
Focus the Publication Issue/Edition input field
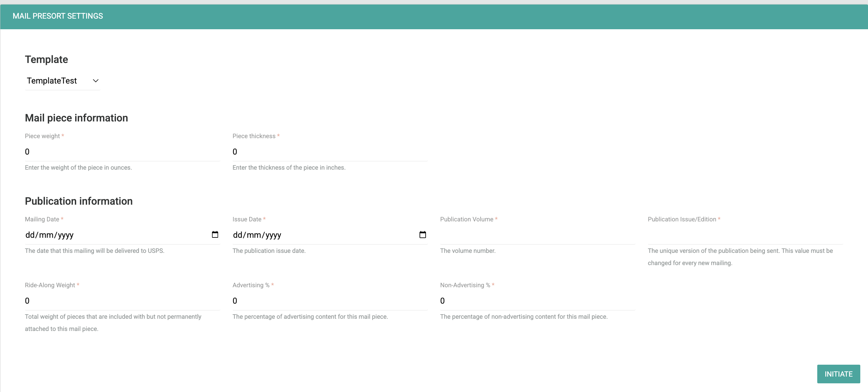tap(745, 235)
